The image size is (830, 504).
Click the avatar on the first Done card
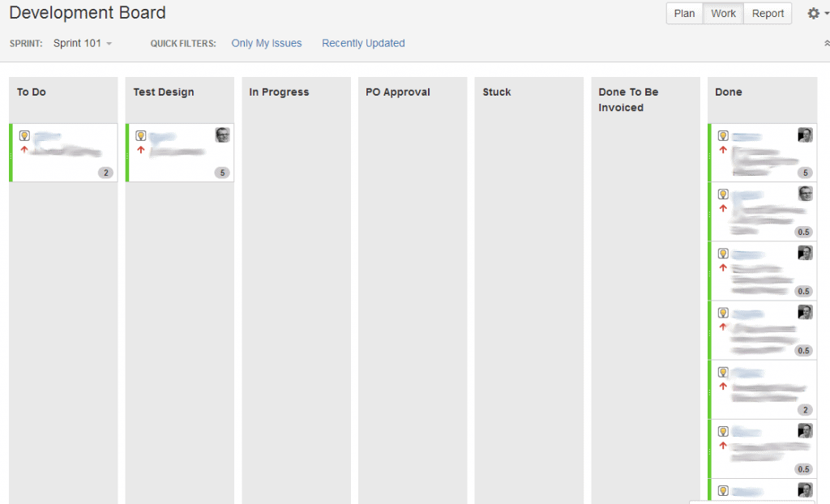[x=805, y=135]
